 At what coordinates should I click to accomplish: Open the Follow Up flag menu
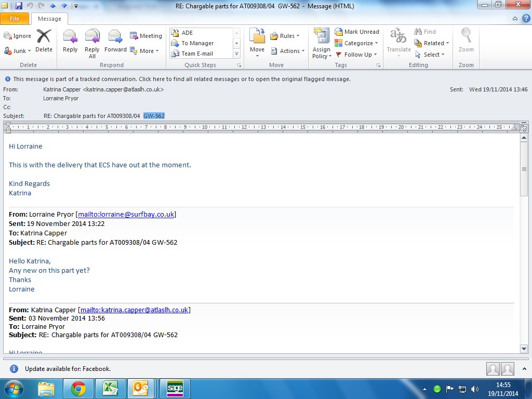pos(357,55)
